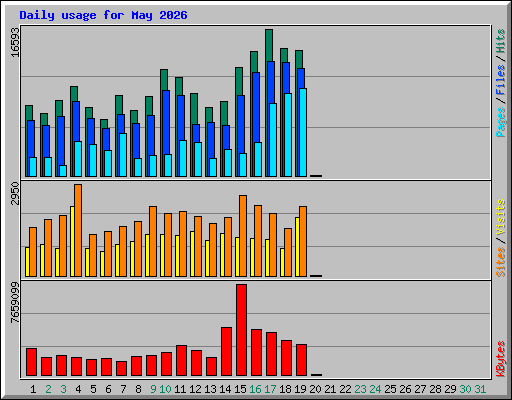This screenshot has width=512, height=400.
Task: Click the 'Sites / Visits' legend label
Action: [x=501, y=238]
